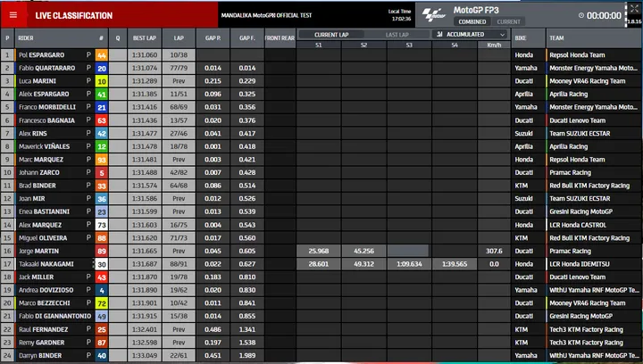
Task: Click the GAP P. column header
Action: pyautogui.click(x=213, y=38)
